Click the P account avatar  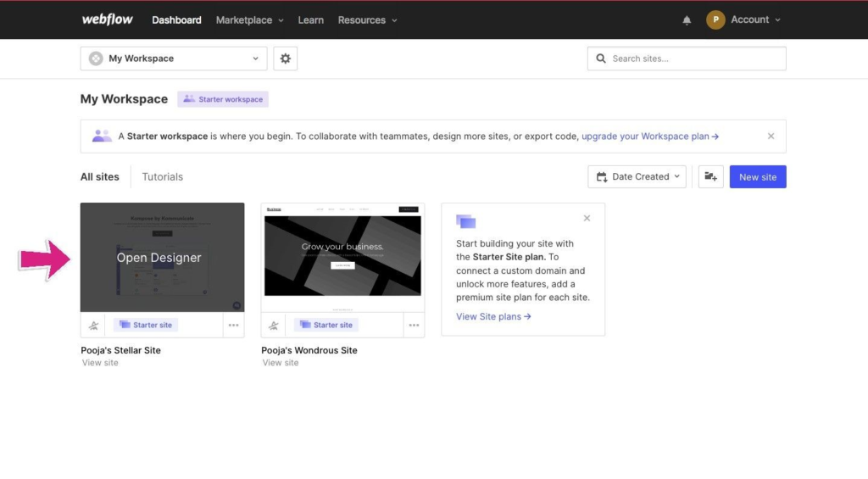(715, 19)
